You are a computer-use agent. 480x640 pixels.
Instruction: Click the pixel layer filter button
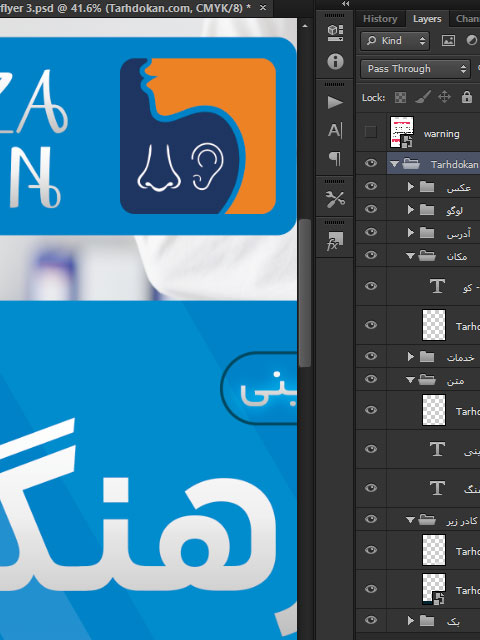448,40
